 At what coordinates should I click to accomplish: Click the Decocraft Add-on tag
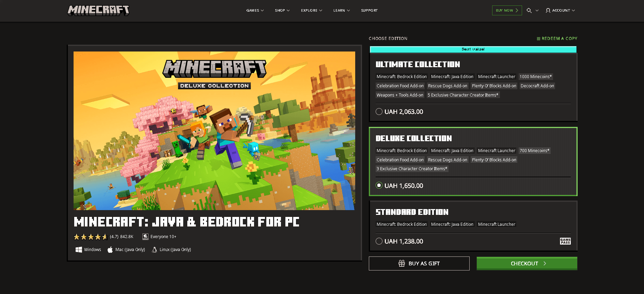(x=537, y=86)
